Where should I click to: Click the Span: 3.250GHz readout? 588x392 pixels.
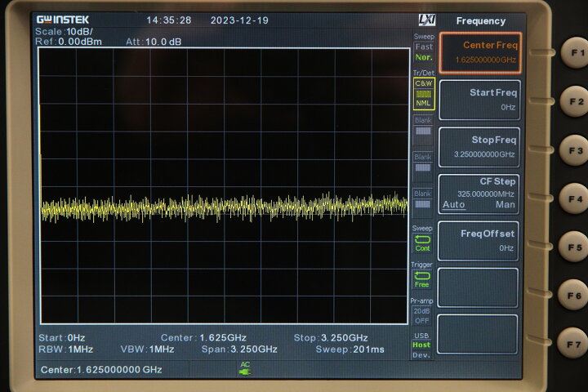pyautogui.click(x=239, y=350)
